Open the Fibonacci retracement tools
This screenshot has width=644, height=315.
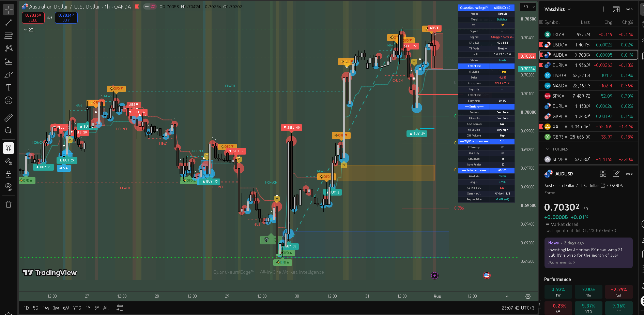click(x=9, y=35)
